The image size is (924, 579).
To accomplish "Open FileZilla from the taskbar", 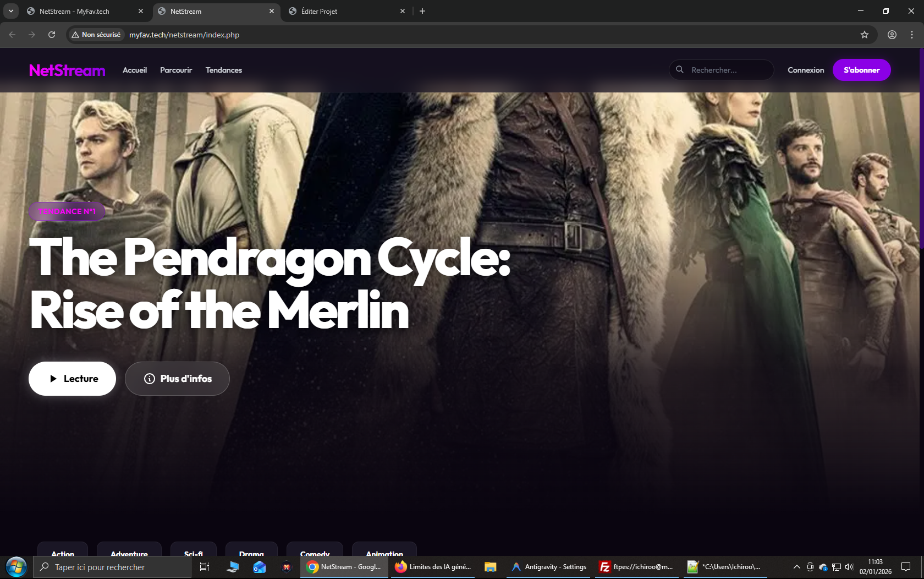I will coord(637,567).
